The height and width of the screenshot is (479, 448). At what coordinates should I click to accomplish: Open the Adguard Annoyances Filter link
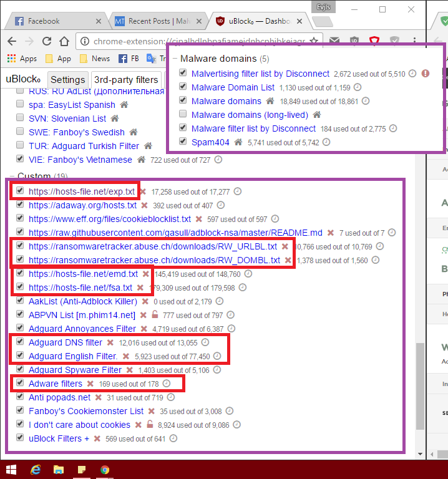tap(82, 329)
